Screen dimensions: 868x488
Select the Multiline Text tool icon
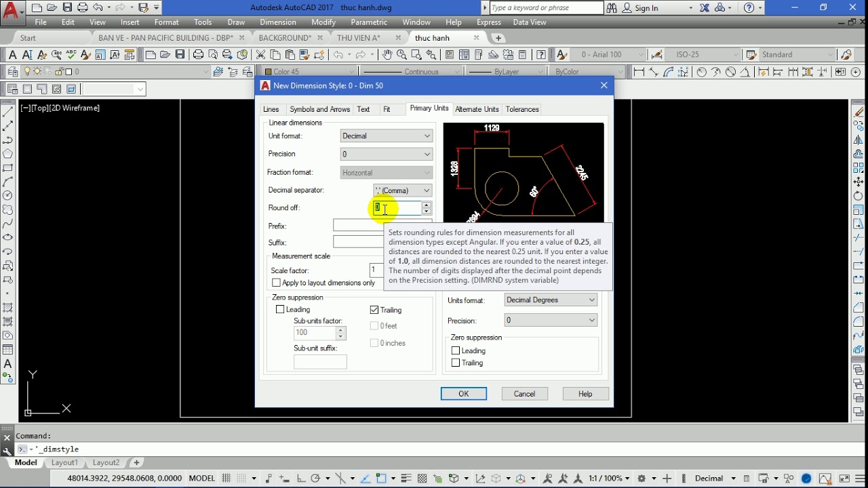[x=12, y=55]
